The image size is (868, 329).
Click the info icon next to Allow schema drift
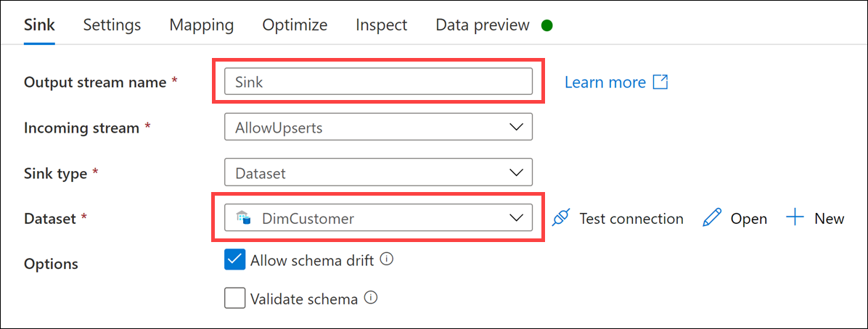(x=388, y=259)
